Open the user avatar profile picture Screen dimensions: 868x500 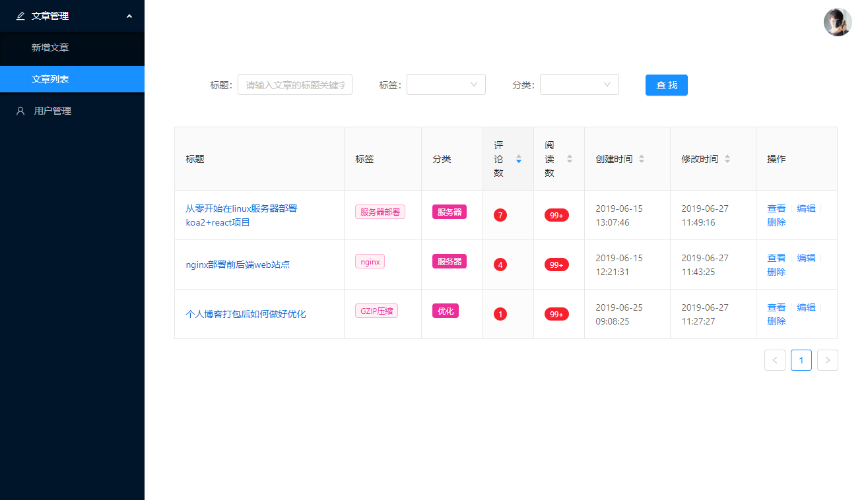[838, 22]
